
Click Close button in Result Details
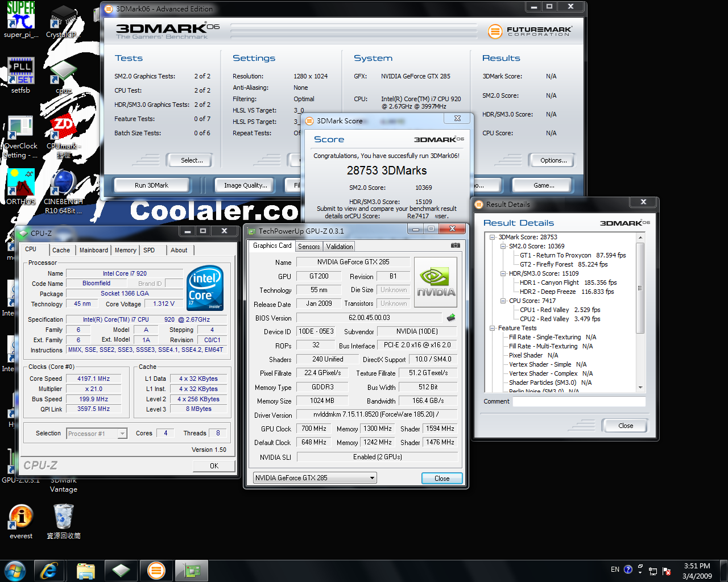click(x=626, y=426)
